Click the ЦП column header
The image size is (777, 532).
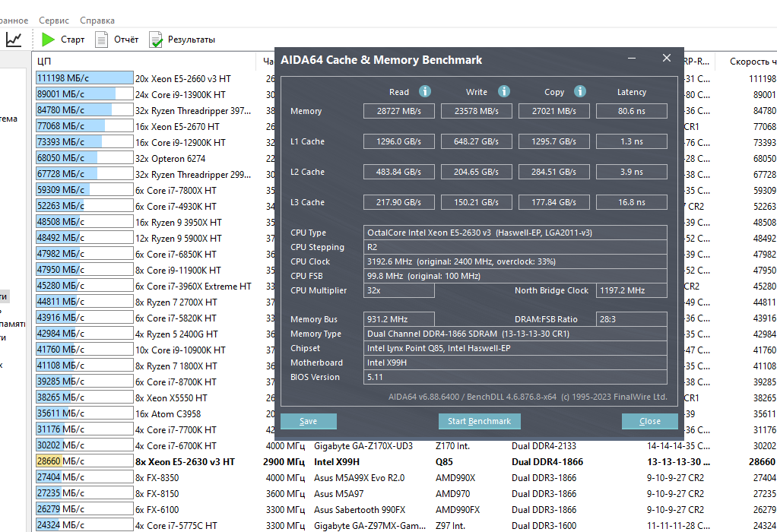click(x=144, y=61)
